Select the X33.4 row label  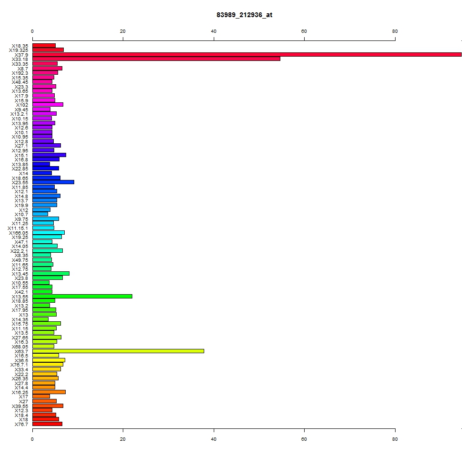[21, 369]
